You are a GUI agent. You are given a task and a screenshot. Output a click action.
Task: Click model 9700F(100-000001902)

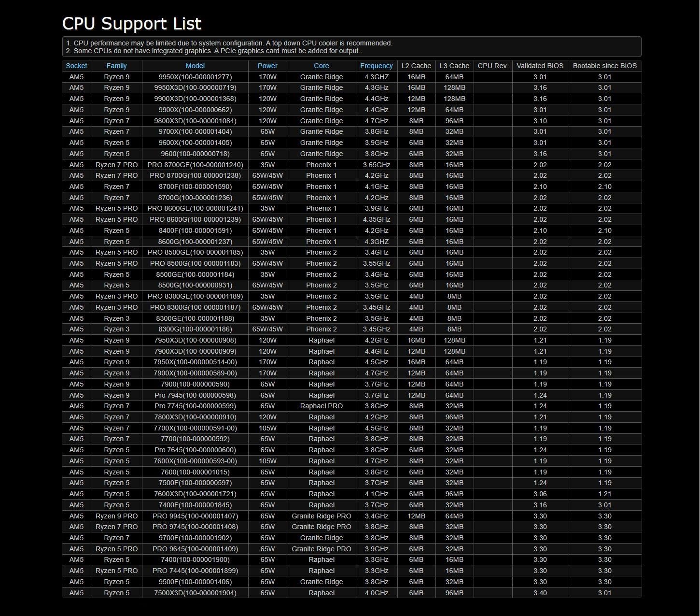point(195,538)
